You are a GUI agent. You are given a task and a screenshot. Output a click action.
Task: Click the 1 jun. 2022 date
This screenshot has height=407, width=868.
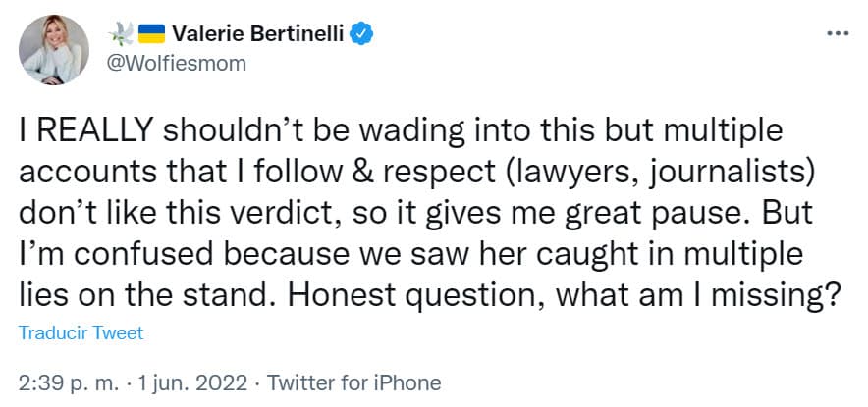point(196,382)
